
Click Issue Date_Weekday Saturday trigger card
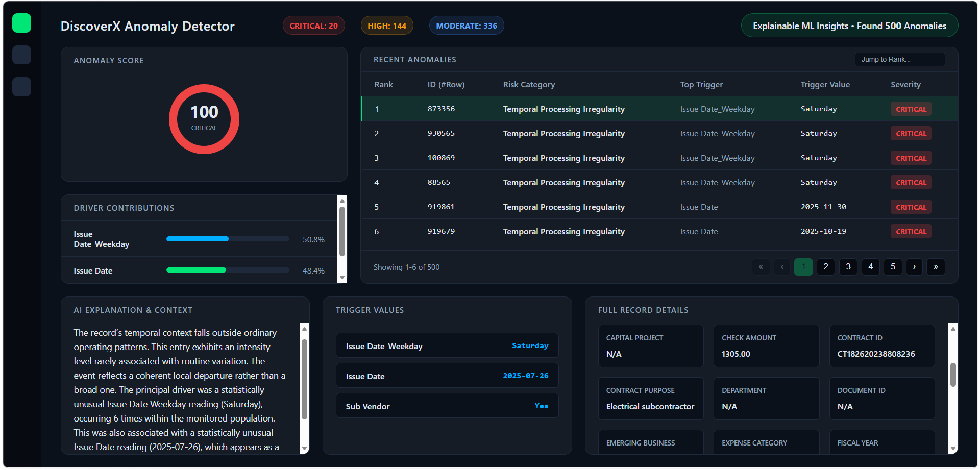point(447,345)
